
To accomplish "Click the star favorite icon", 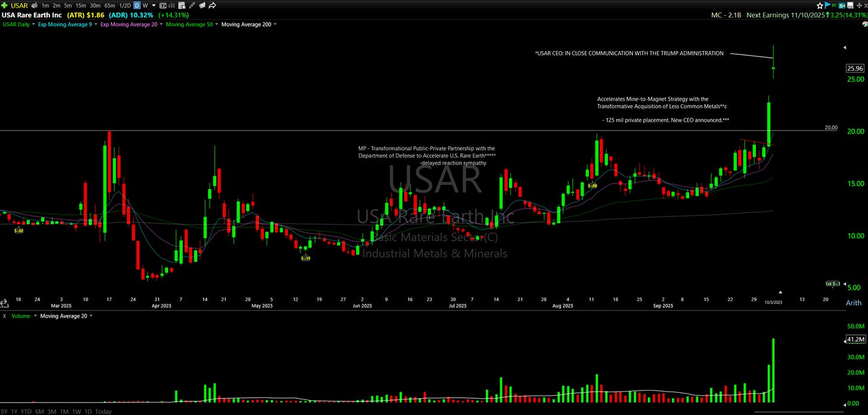I will (x=820, y=5).
